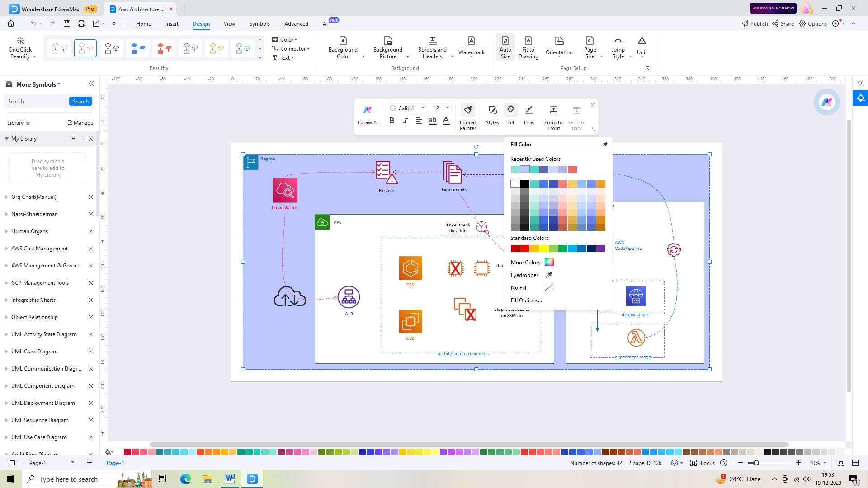The width and height of the screenshot is (868, 488).
Task: Click the floating AI assistant bubble
Action: tap(826, 102)
